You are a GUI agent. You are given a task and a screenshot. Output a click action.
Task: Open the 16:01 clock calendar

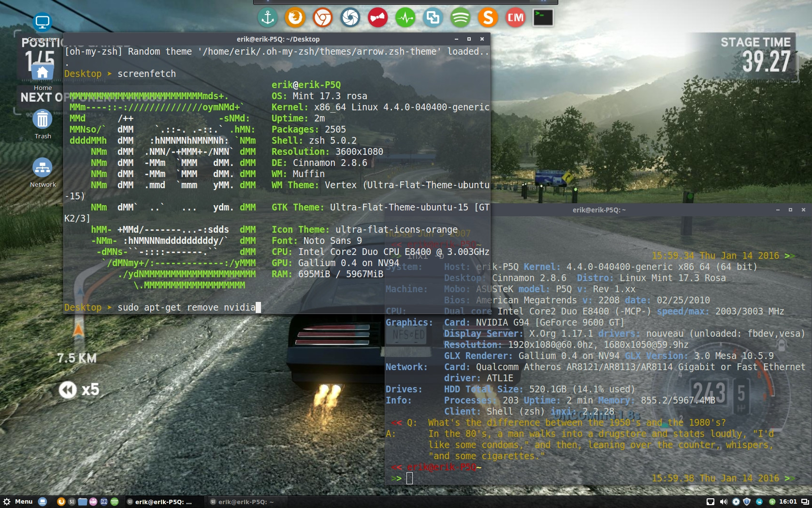point(788,502)
